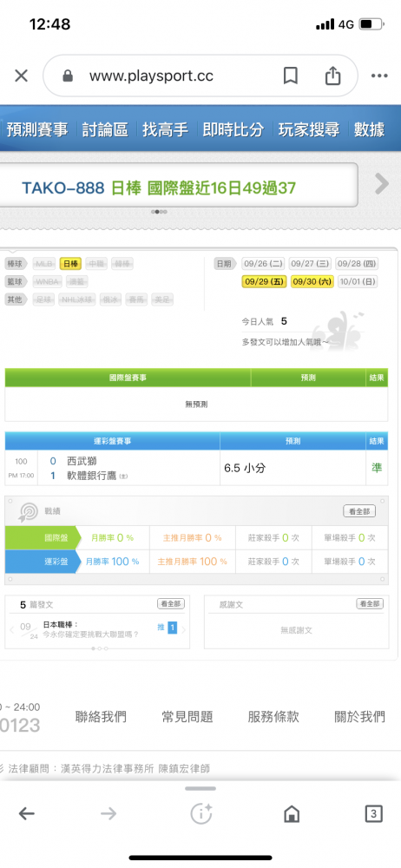The image size is (401, 868).
Task: Tap the center assistant icon in bottom bar
Action: 200,813
